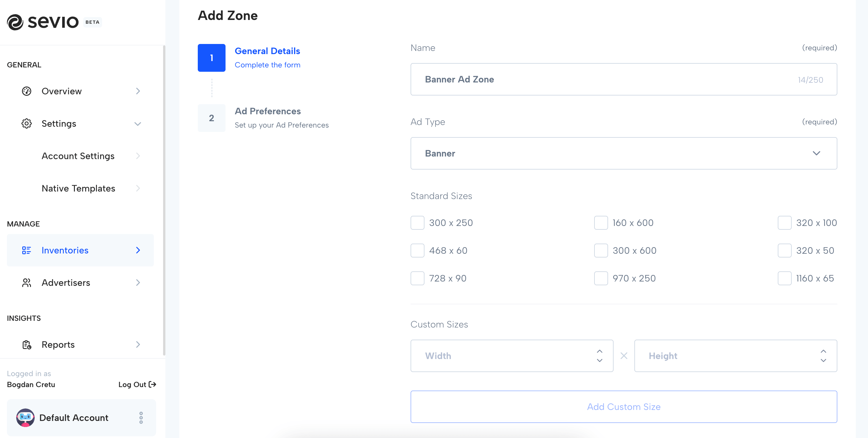
Task: Collapse the Settings menu section
Action: (x=138, y=124)
